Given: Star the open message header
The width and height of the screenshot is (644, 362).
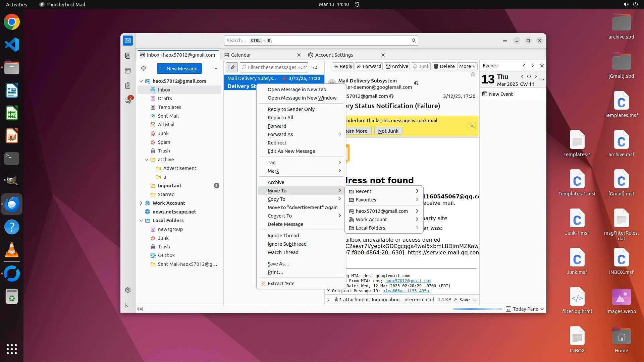Looking at the screenshot, I should 473,74.
